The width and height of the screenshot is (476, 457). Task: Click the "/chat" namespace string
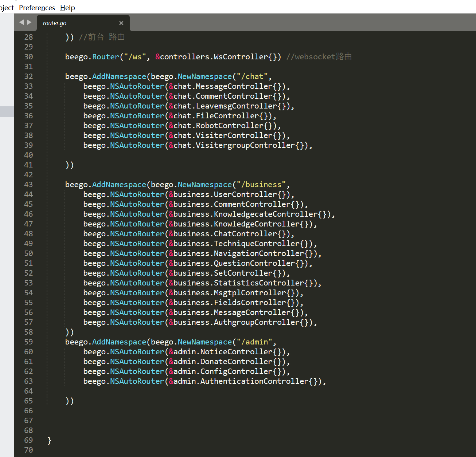(252, 76)
